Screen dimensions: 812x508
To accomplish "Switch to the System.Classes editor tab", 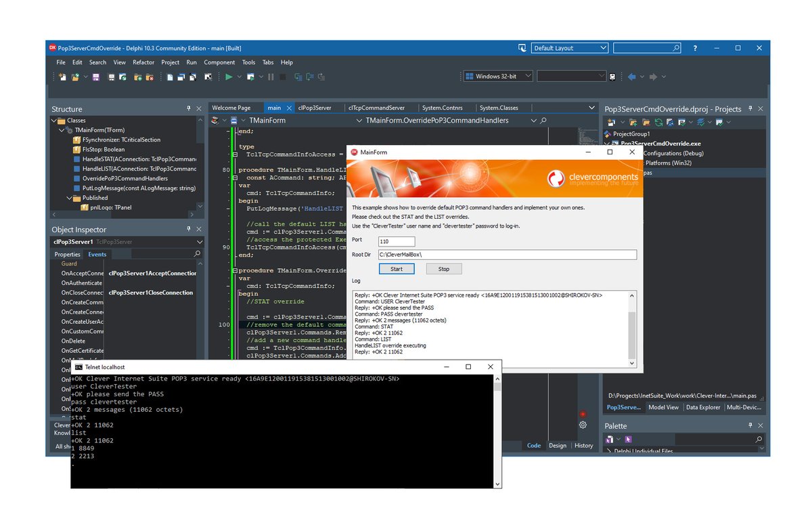I will point(499,108).
